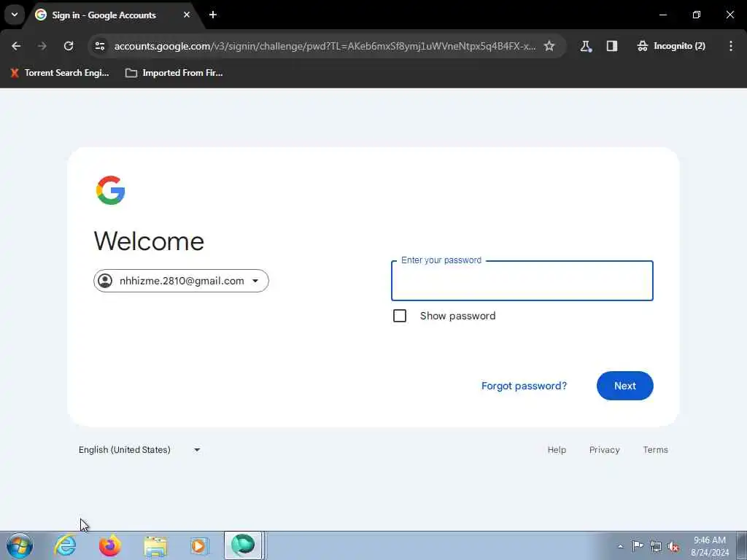The image size is (747, 560).
Task: Show hidden tray icons arrow
Action: point(620,546)
